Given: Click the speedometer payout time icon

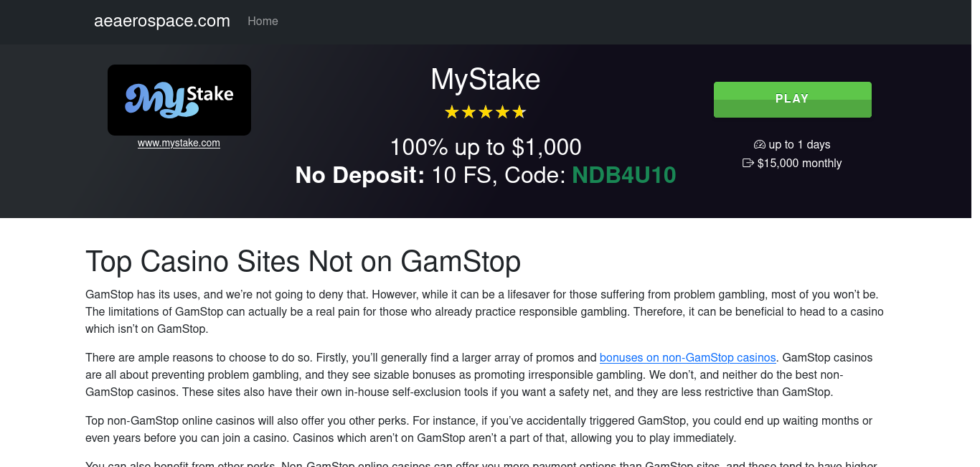Looking at the screenshot, I should click(x=760, y=144).
